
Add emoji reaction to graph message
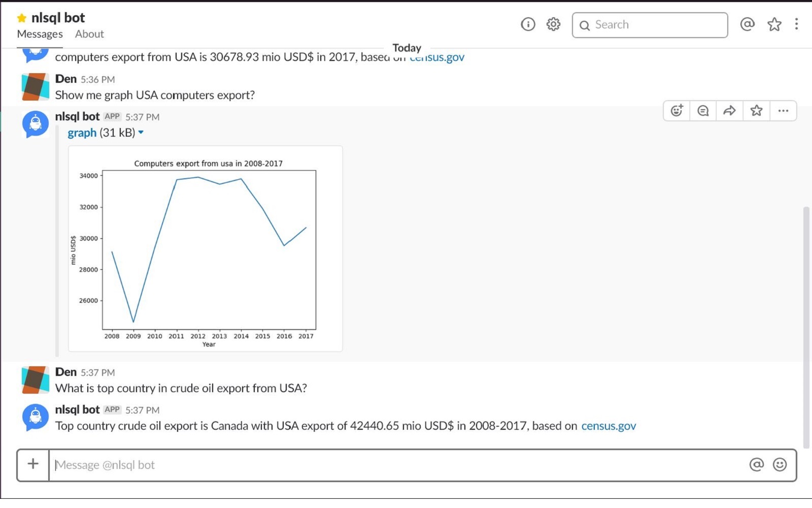(x=676, y=111)
